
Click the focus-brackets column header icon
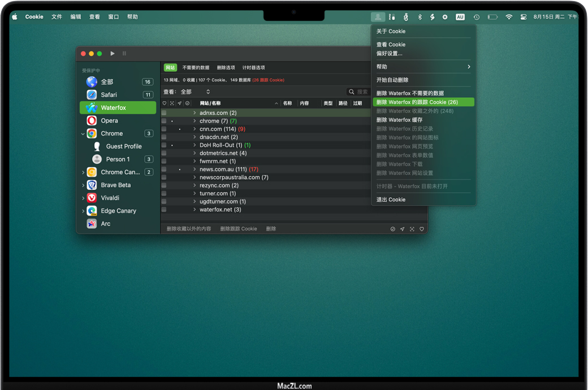click(x=172, y=103)
